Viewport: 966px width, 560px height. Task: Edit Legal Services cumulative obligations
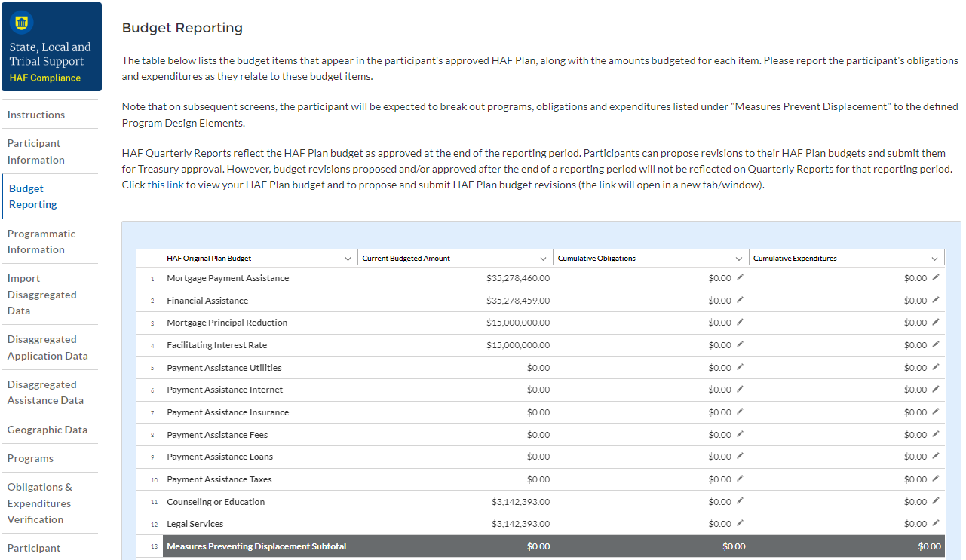pos(740,524)
